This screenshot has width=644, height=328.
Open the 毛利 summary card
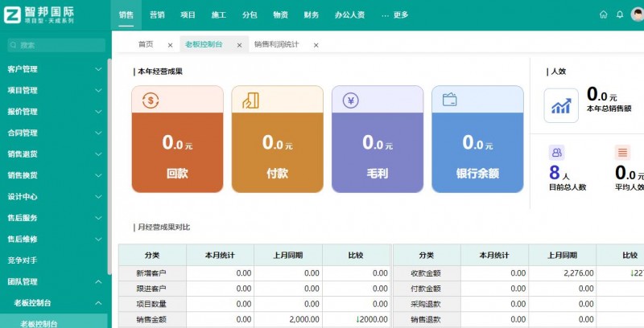click(378, 139)
